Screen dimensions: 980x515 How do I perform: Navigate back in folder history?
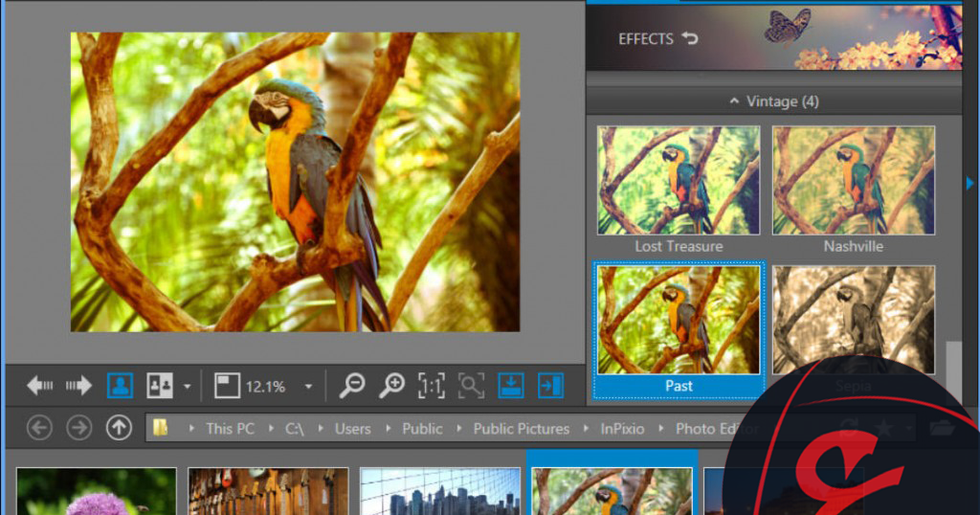(x=39, y=428)
